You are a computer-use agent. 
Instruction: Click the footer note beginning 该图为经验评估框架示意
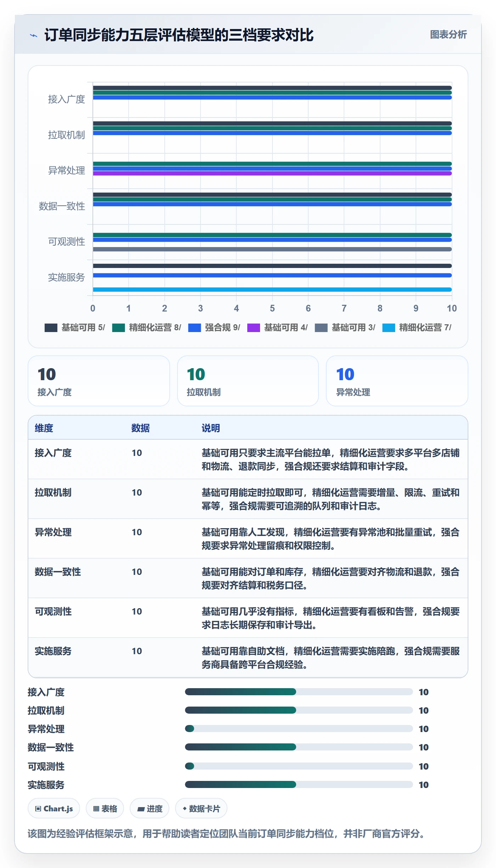(x=226, y=834)
